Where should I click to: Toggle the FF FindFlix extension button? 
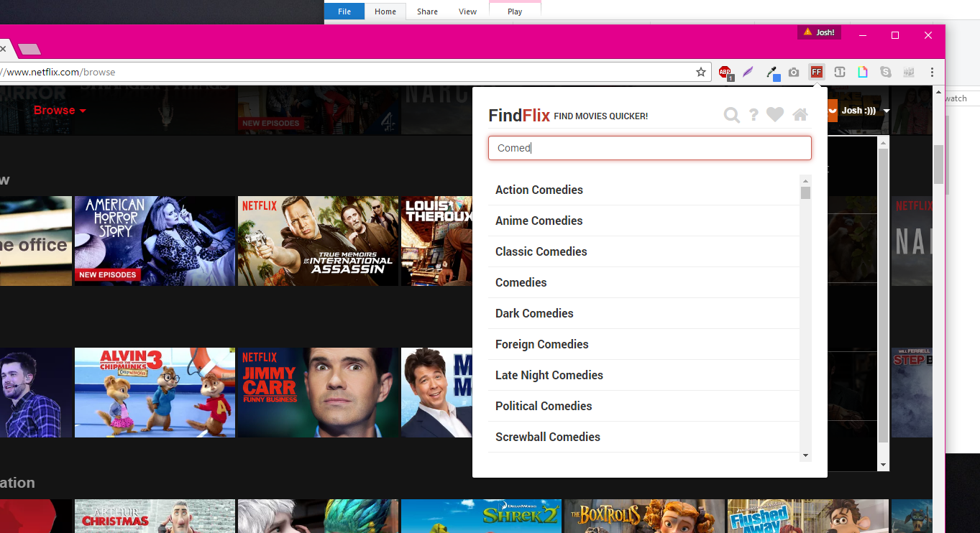point(816,72)
